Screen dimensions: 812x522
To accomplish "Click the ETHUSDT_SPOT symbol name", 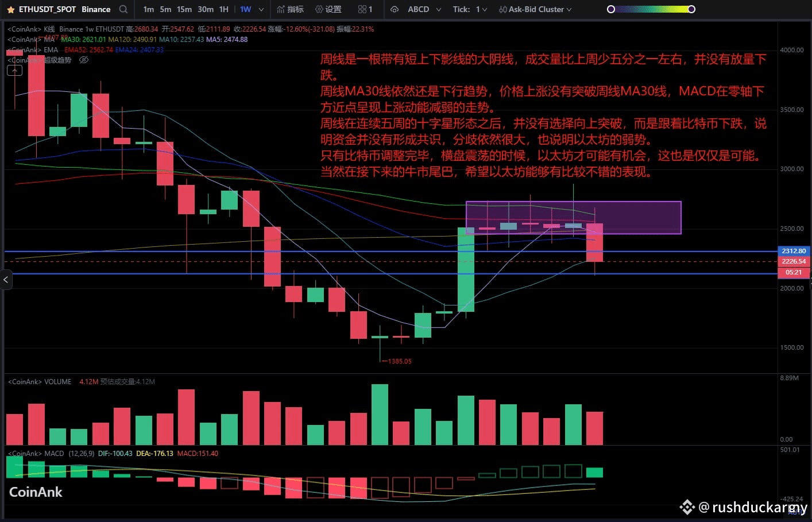I will [x=47, y=9].
